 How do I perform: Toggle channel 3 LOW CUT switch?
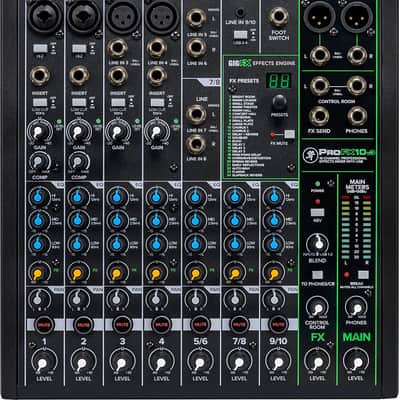[118, 102]
